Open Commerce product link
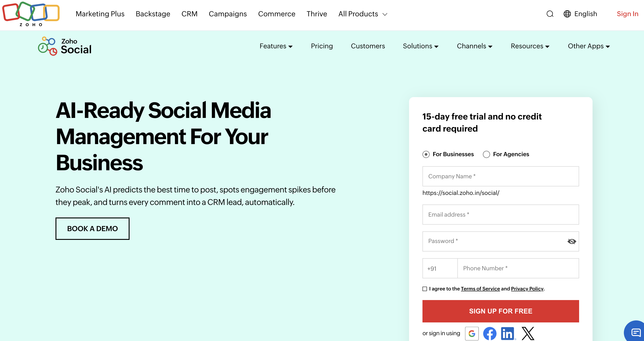This screenshot has height=341, width=644. (277, 14)
